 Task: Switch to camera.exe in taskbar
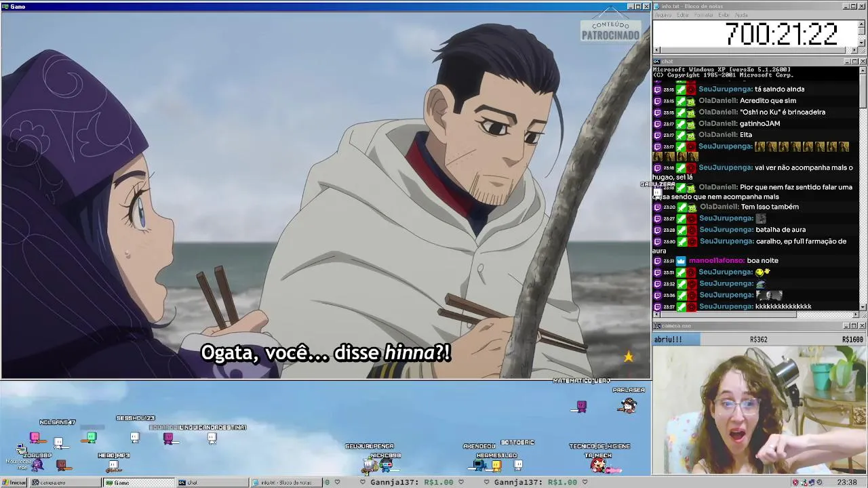(64, 483)
